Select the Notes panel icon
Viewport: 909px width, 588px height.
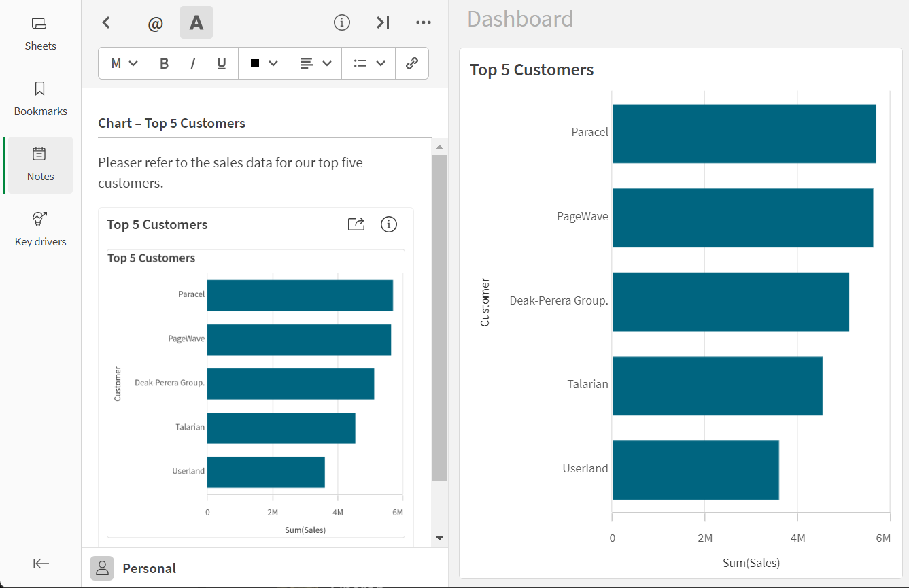[39, 165]
